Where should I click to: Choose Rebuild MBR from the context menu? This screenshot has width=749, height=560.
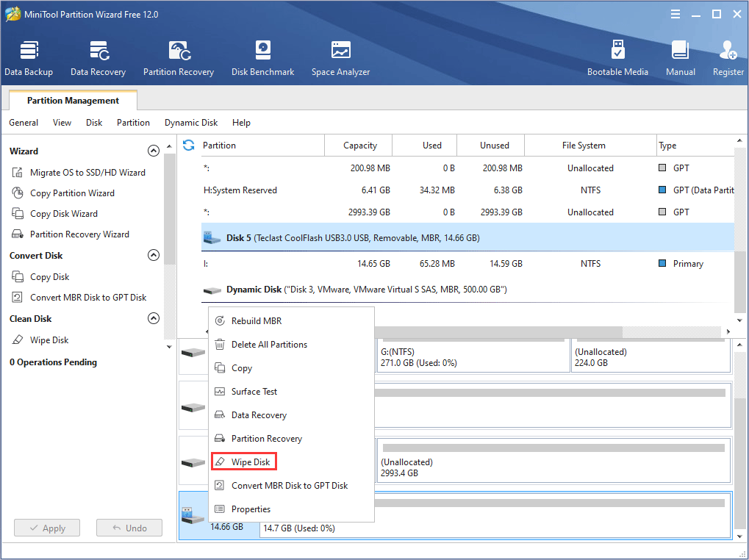coord(291,321)
